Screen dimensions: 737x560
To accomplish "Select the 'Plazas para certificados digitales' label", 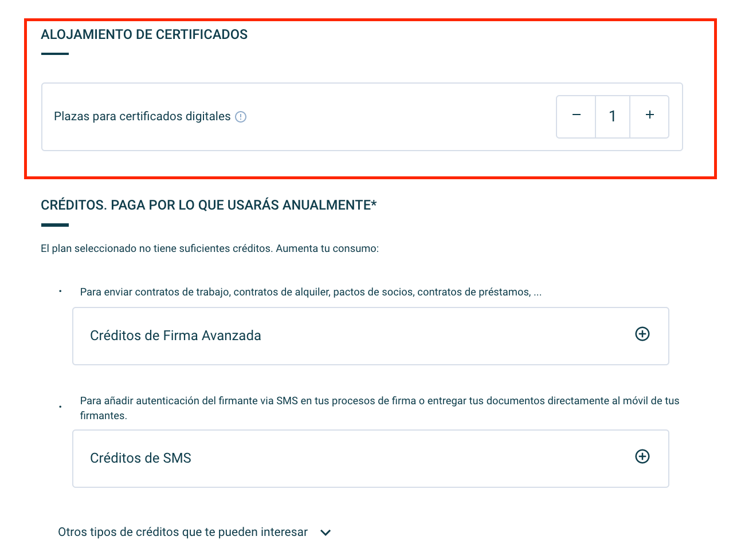I will (142, 117).
